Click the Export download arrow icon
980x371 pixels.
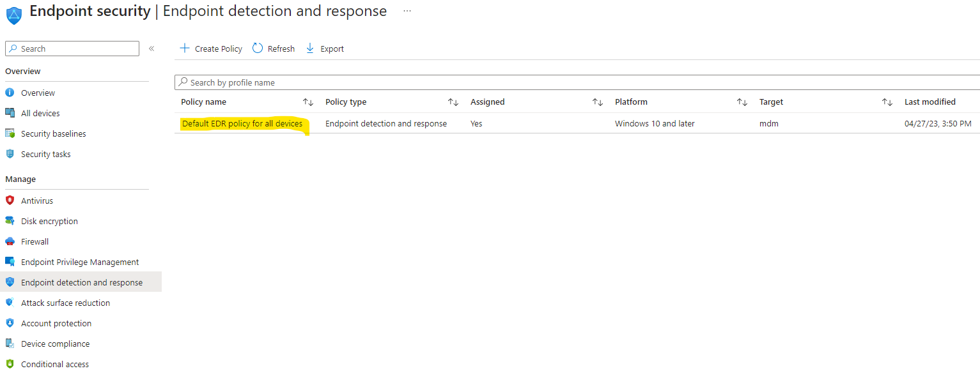pos(310,49)
